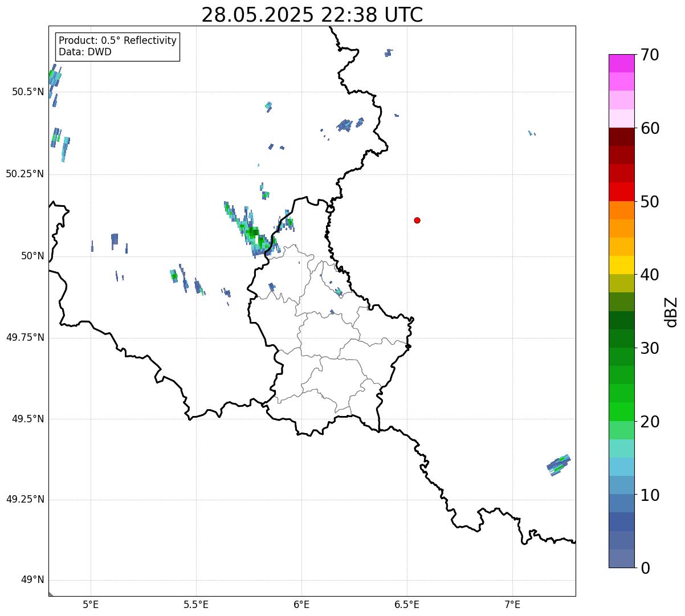
Task: Click the red station marker dot
Action: click(x=417, y=220)
